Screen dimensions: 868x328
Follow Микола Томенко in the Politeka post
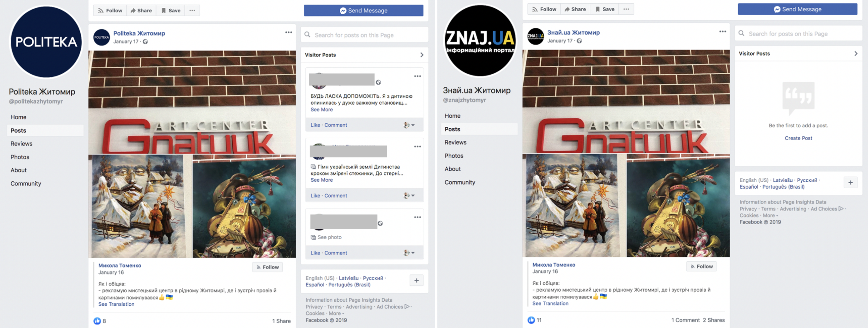267,267
